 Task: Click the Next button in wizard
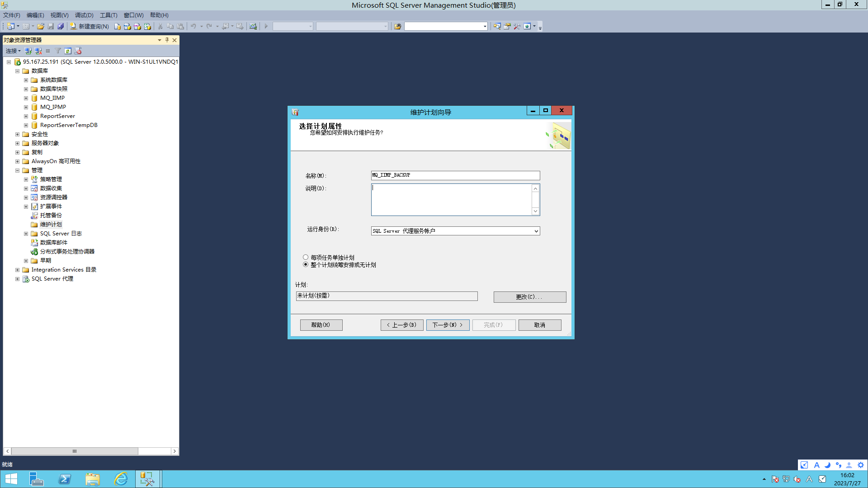coord(448,325)
